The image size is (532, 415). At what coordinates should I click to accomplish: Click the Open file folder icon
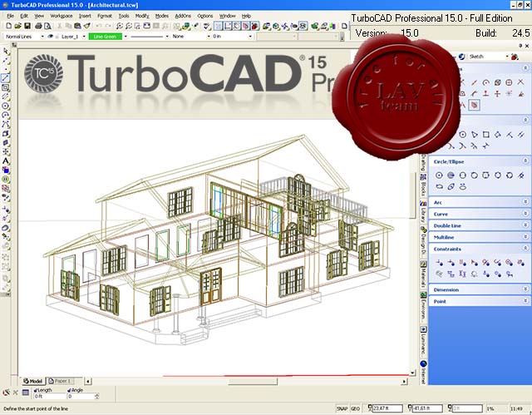pyautogui.click(x=18, y=26)
